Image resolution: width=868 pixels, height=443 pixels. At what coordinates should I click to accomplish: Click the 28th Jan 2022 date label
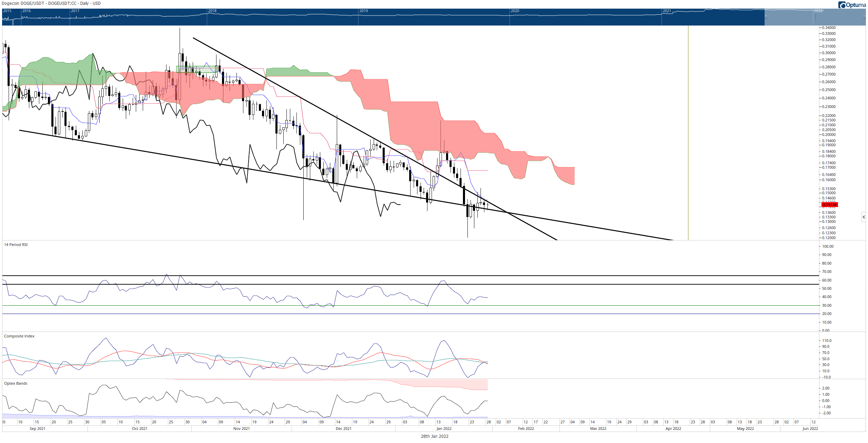pyautogui.click(x=434, y=436)
